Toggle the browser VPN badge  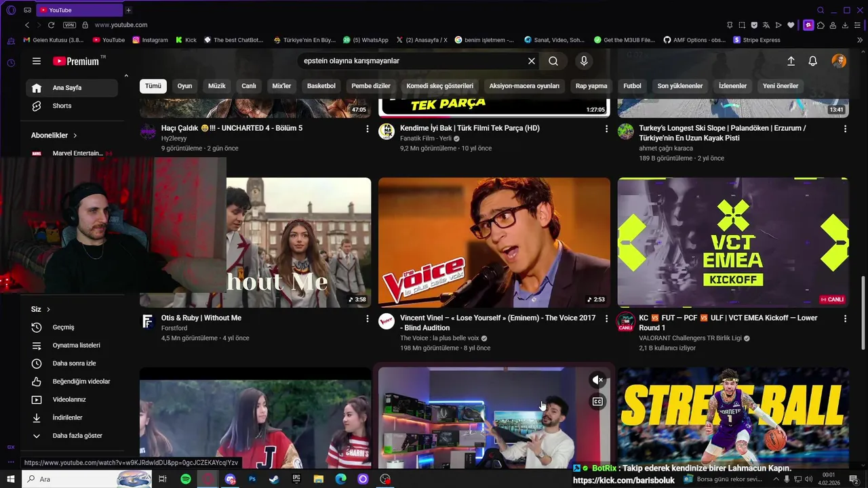69,25
